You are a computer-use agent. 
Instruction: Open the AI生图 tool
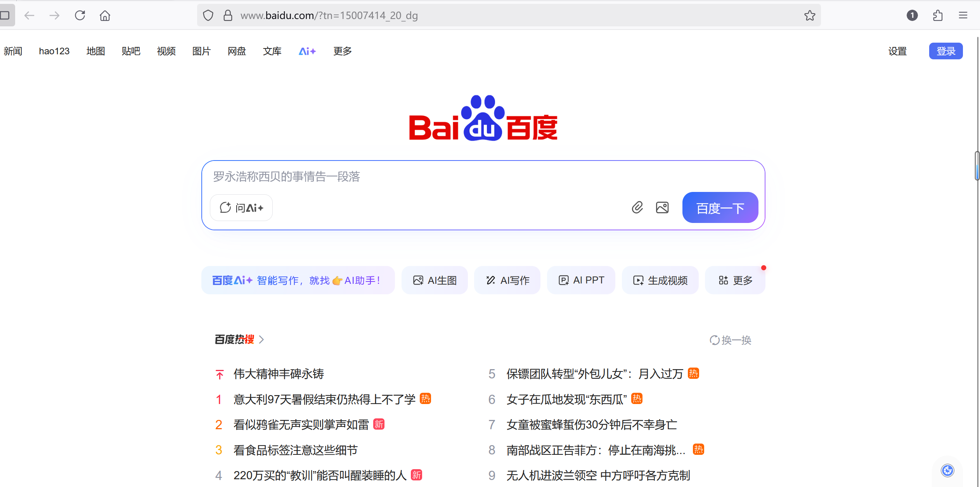[x=435, y=280]
